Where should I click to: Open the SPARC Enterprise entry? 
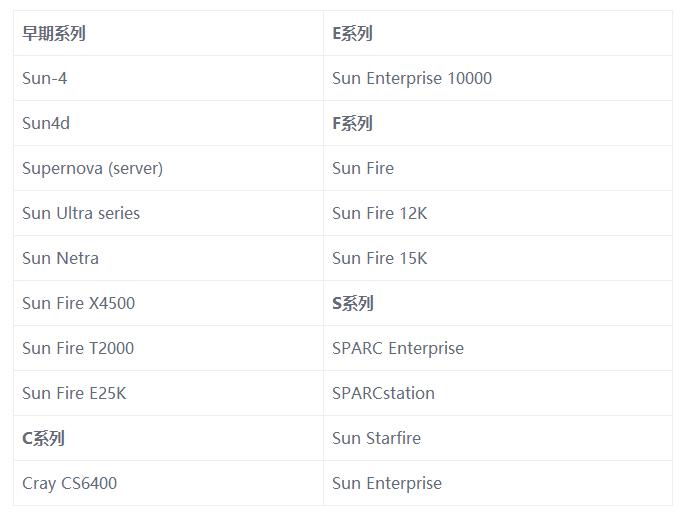click(398, 348)
